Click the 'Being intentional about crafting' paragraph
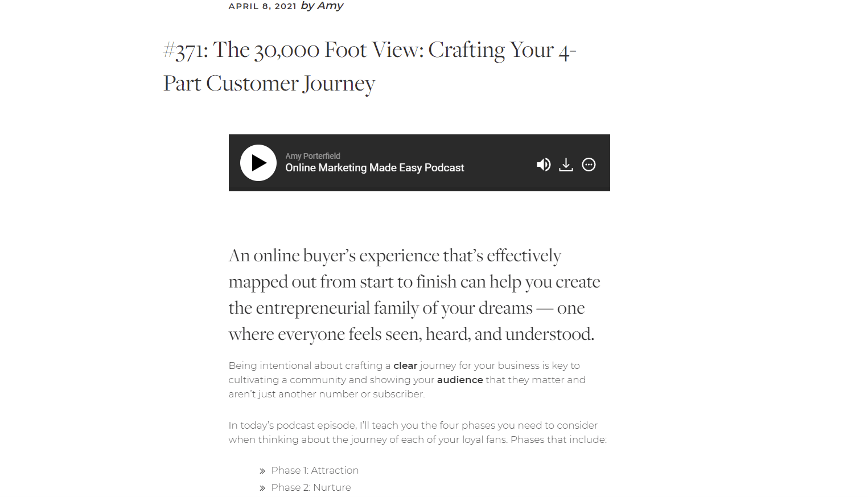Screen dimensions: 868x497 click(407, 380)
